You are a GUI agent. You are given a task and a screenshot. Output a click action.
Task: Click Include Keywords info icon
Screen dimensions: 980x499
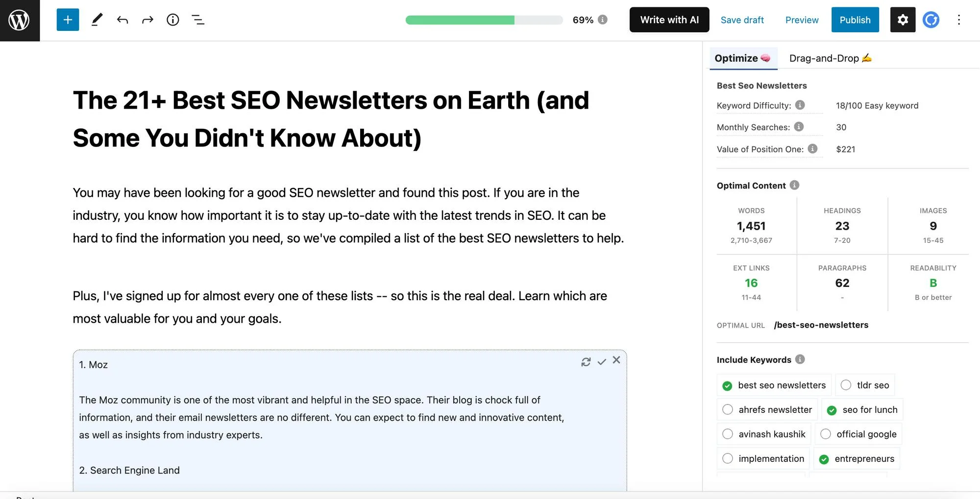[800, 359]
